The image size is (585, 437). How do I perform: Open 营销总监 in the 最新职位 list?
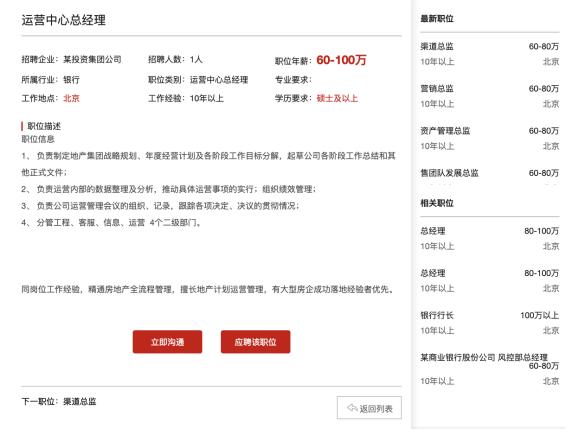[437, 88]
